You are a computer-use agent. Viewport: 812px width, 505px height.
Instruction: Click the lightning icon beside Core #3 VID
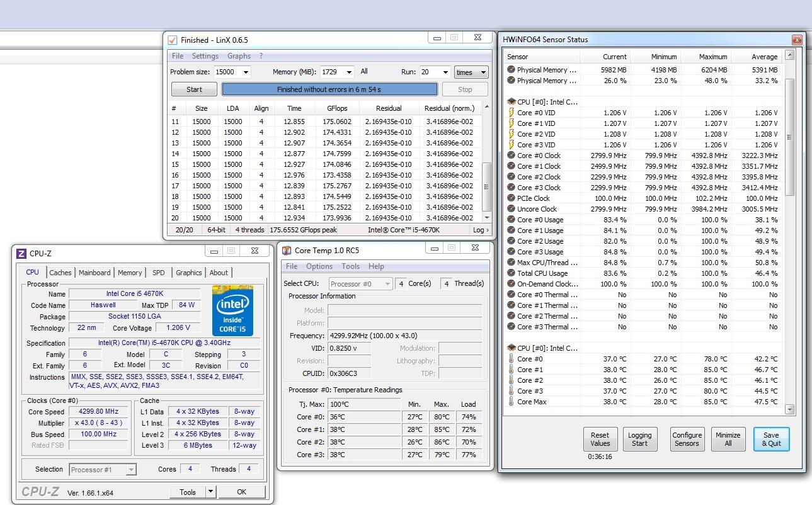(511, 145)
